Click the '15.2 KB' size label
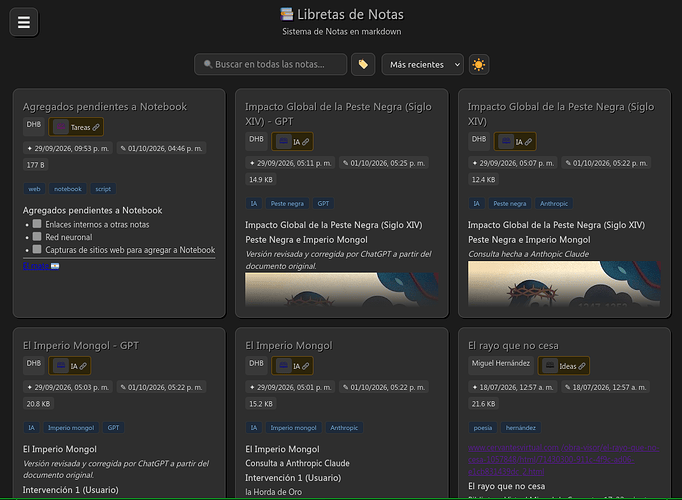 pyautogui.click(x=261, y=404)
